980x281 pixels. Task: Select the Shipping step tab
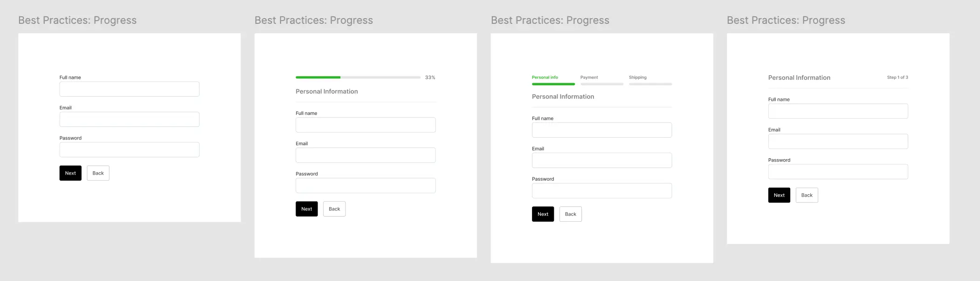tap(650, 80)
